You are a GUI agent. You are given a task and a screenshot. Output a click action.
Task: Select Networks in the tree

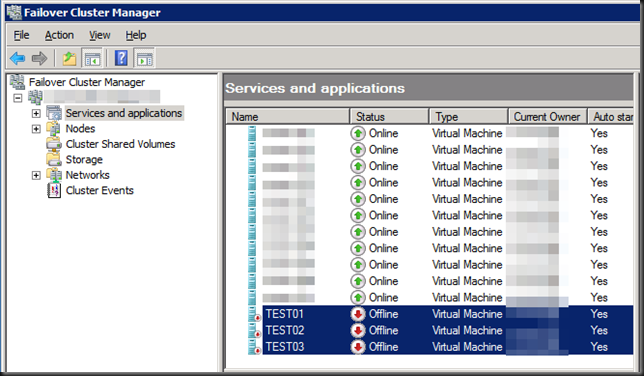87,175
